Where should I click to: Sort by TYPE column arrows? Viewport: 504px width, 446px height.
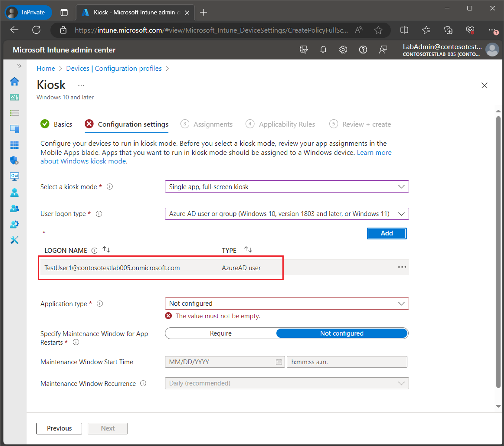pos(248,250)
